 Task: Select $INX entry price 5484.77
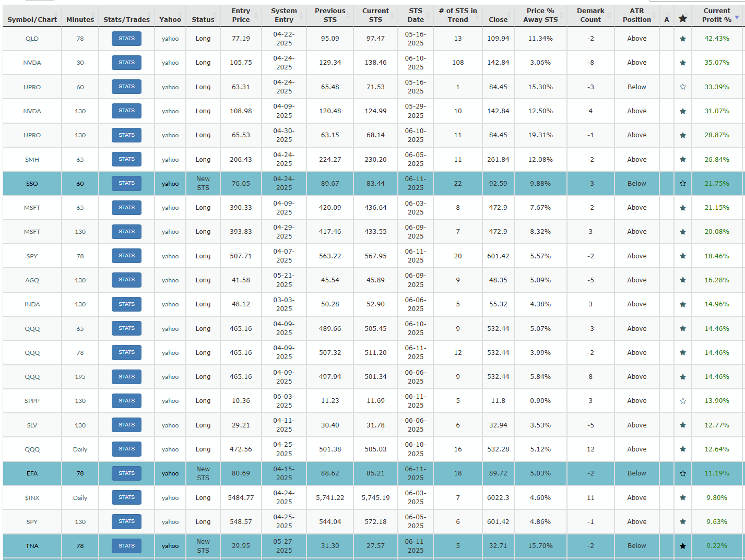pos(241,498)
